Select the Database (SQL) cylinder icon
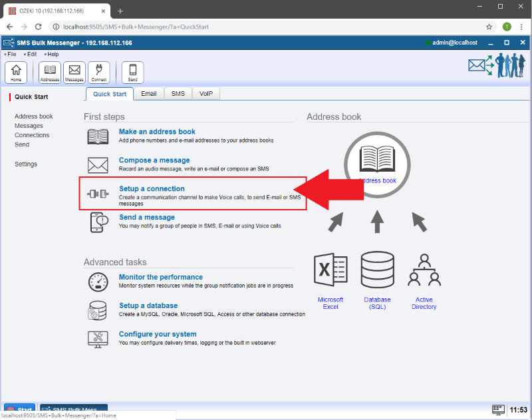The width and height of the screenshot is (532, 420). point(377,272)
